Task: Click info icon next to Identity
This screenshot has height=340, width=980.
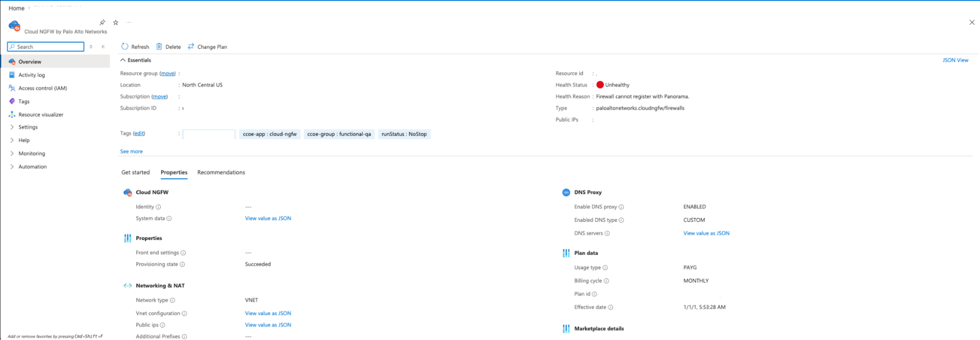Action: click(x=158, y=207)
